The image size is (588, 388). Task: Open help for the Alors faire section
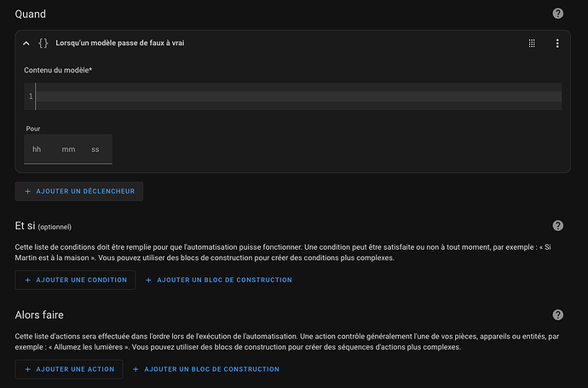(557, 315)
